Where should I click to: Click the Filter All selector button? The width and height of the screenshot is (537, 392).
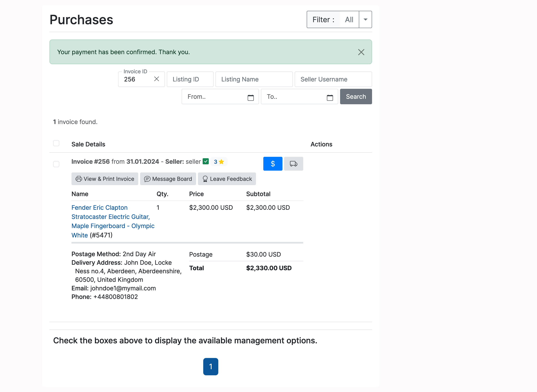tap(349, 20)
